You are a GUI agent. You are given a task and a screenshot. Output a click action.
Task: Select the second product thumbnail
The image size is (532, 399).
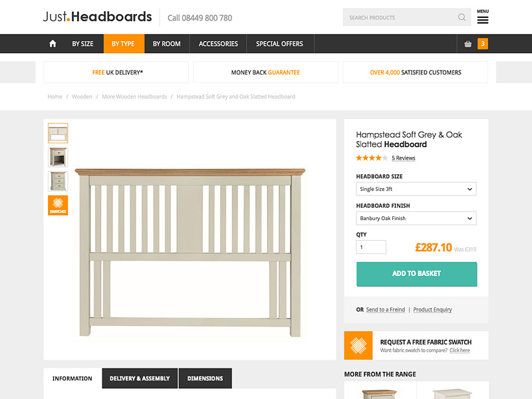pos(58,157)
